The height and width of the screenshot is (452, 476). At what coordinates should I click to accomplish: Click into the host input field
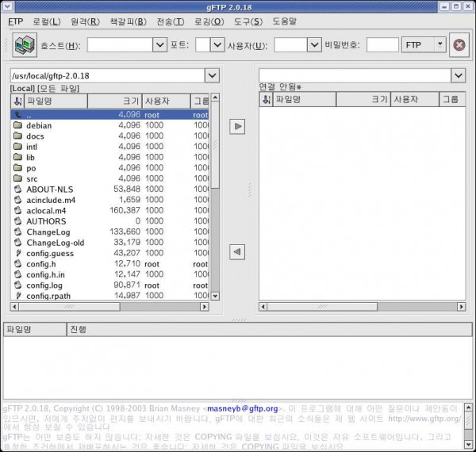pos(120,45)
